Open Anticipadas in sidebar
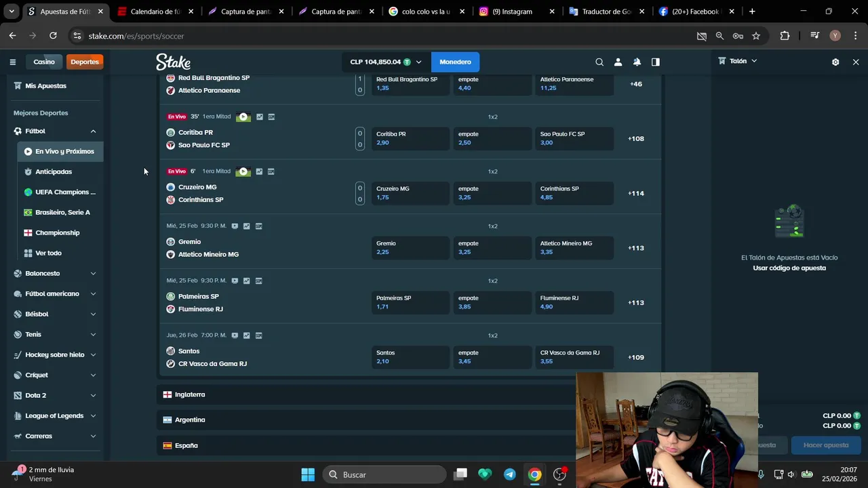 (54, 171)
